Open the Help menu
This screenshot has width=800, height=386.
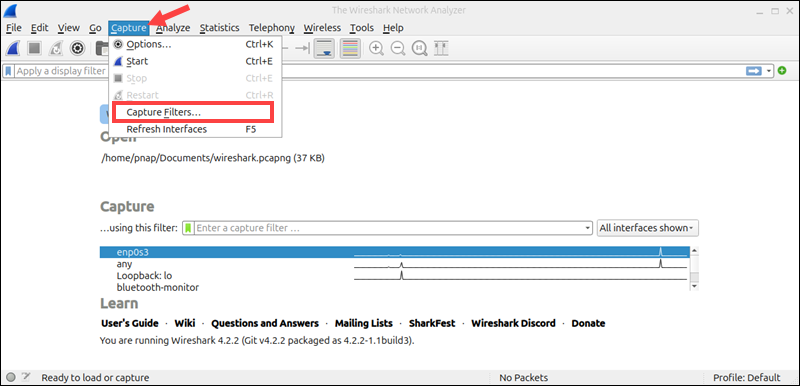[x=393, y=28]
